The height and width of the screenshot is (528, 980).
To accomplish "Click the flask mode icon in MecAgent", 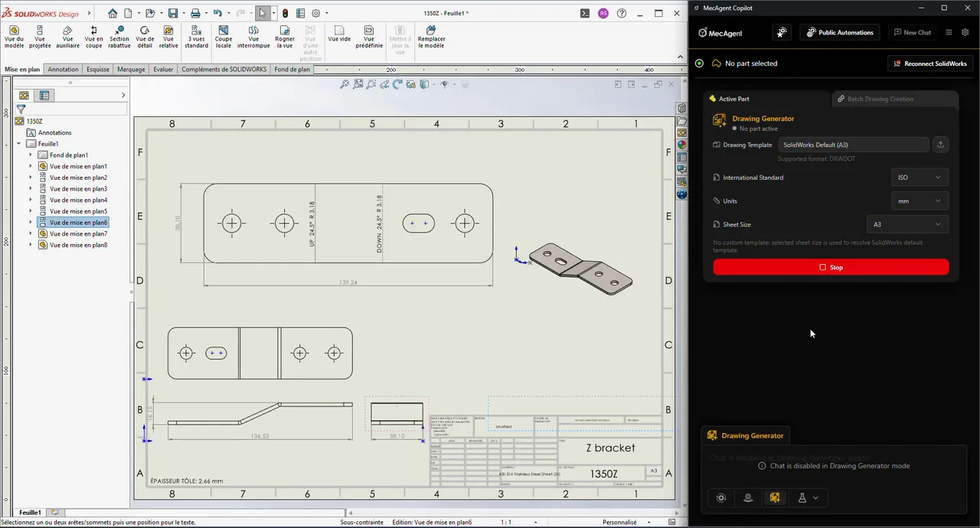I will [x=802, y=497].
